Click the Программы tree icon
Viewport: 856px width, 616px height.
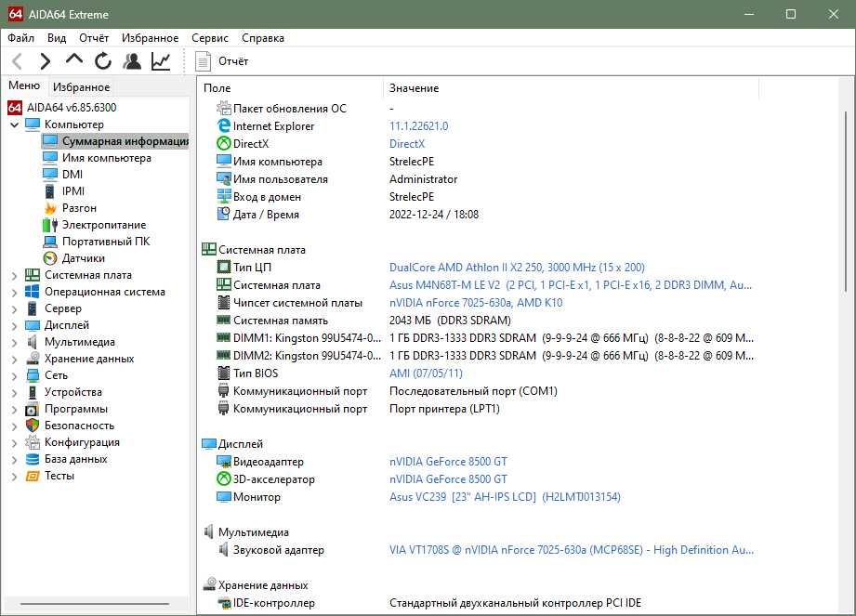(x=33, y=409)
